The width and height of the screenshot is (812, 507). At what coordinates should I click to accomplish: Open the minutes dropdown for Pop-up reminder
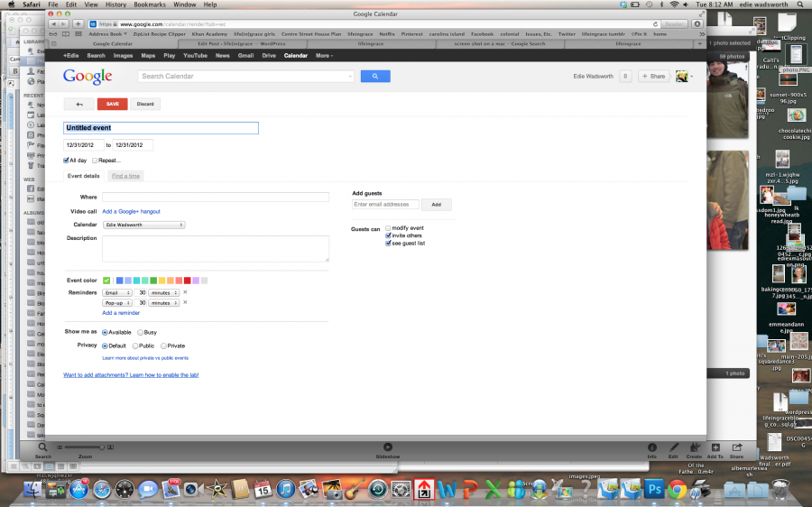pos(164,303)
